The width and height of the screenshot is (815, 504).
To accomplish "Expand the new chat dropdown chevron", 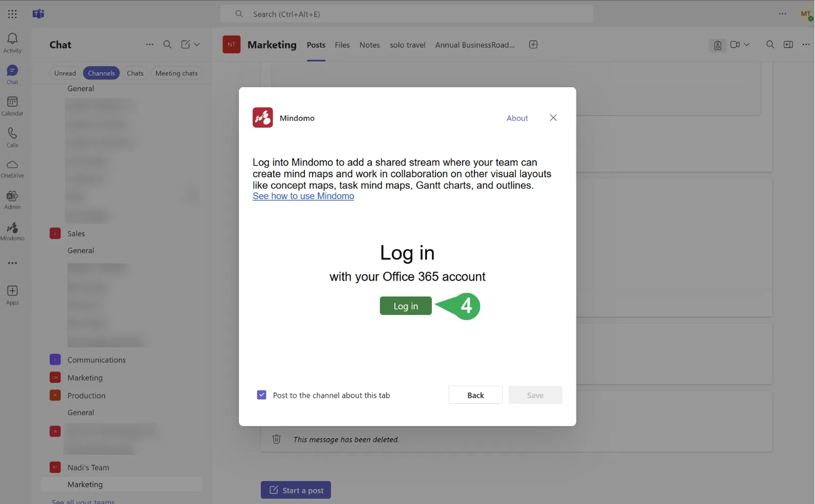I will 197,45.
